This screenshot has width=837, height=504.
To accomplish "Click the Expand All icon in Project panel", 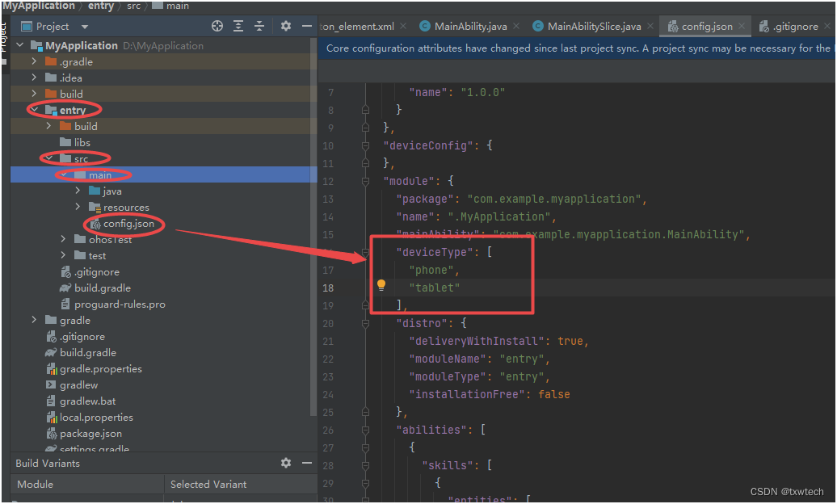I will tap(238, 26).
